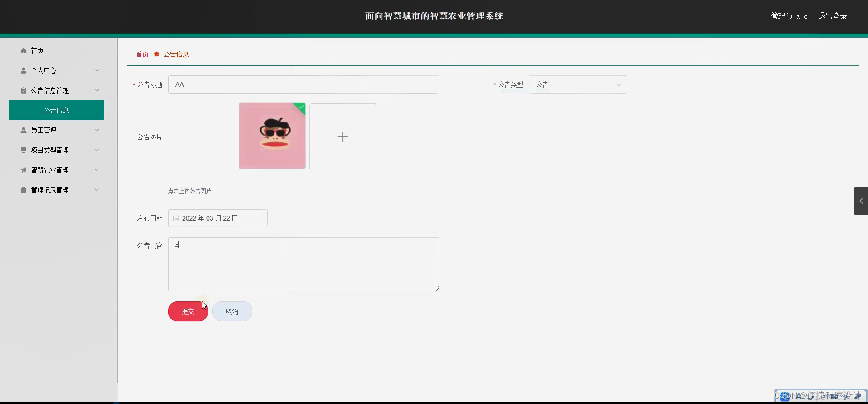
Task: Click the red 提交 submit button
Action: (188, 311)
